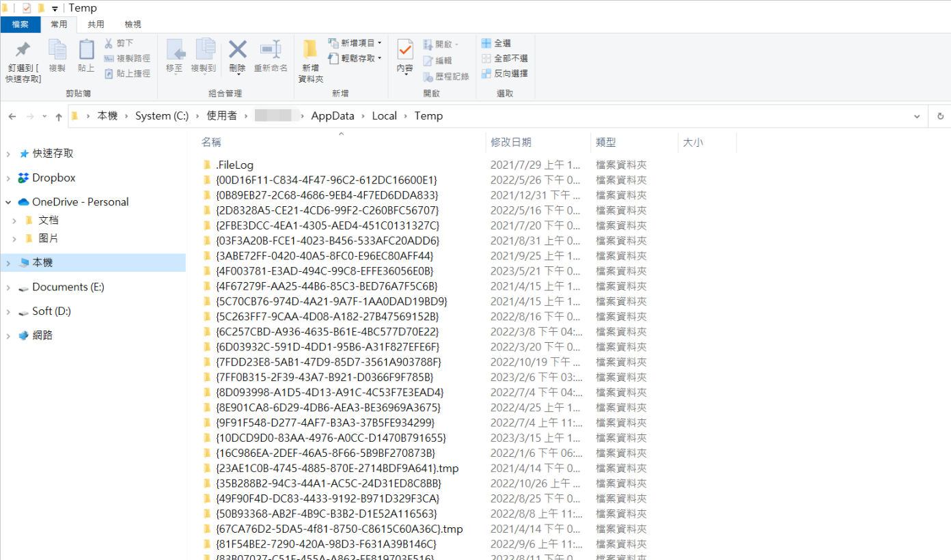
Task: Select the 剪下 (Cut) icon
Action: 118,42
